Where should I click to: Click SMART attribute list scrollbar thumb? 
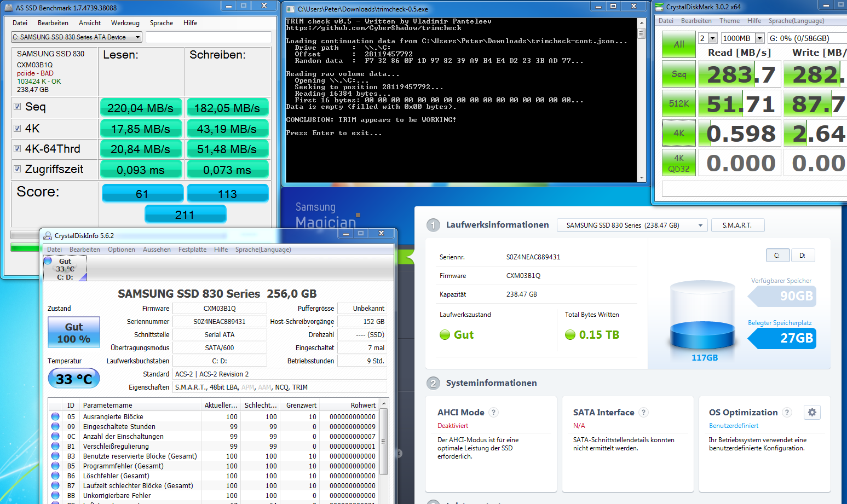384,442
